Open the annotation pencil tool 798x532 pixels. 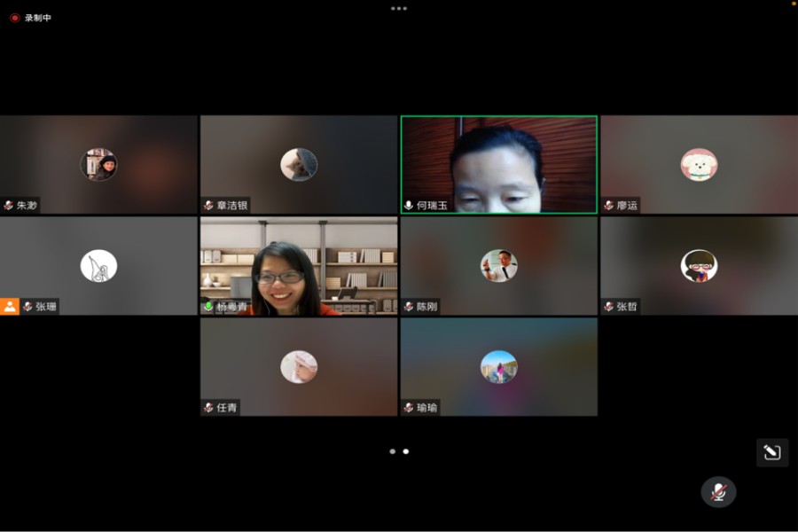point(771,452)
